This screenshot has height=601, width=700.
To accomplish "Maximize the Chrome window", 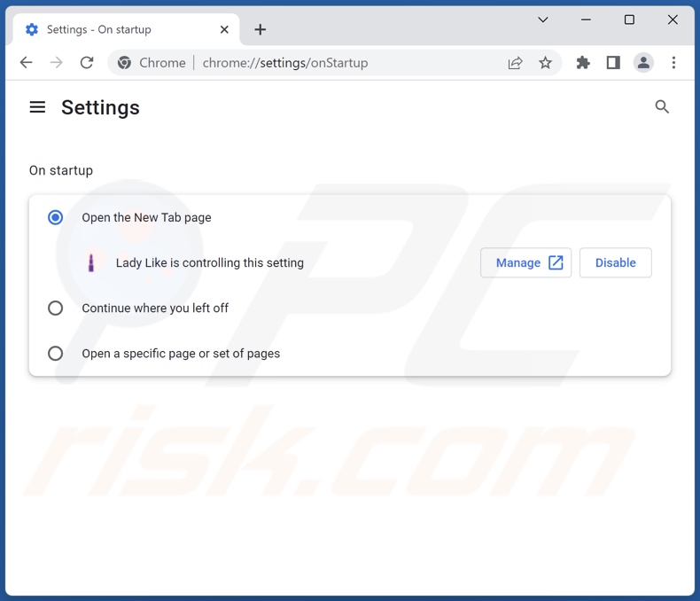I will pos(629,20).
